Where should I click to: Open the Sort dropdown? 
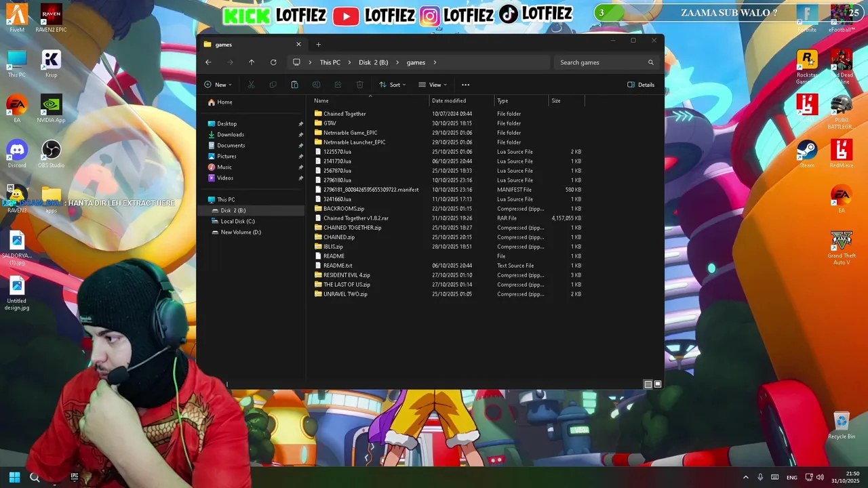point(392,85)
